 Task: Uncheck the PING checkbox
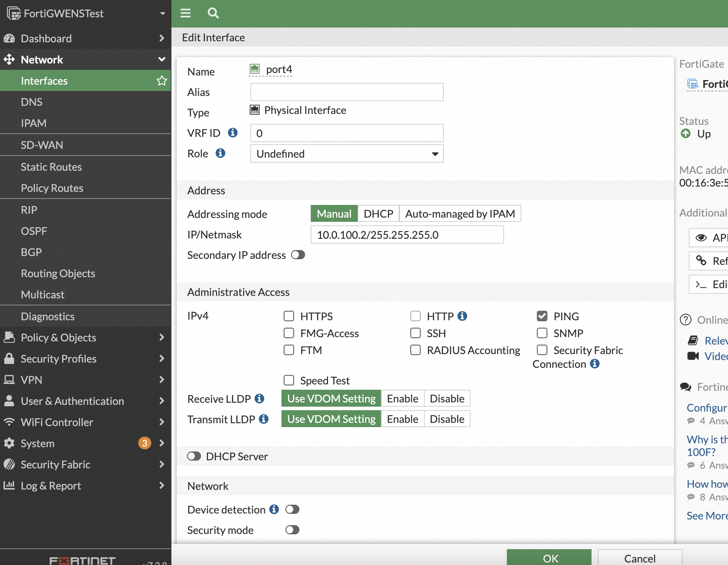542,316
